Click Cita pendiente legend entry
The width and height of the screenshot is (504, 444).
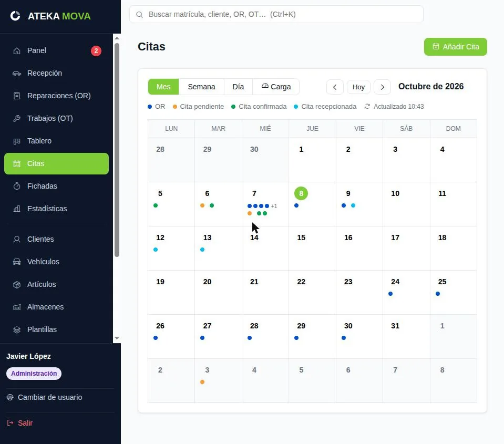coord(198,107)
